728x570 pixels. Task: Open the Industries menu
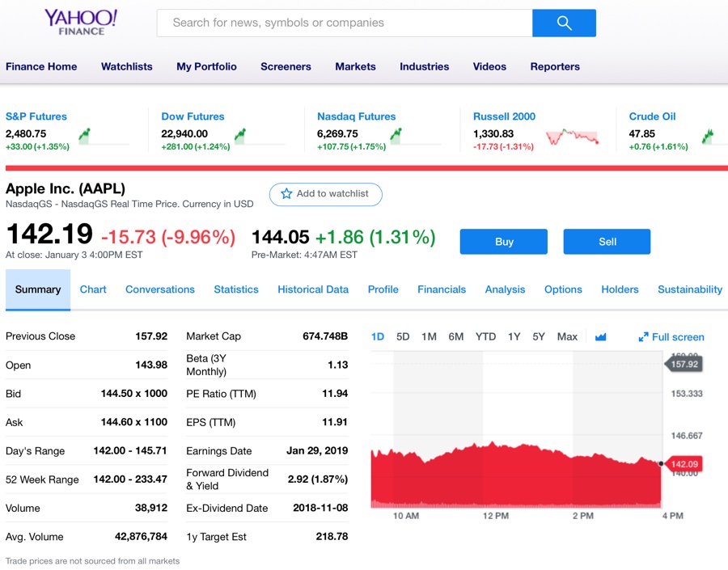(x=424, y=67)
